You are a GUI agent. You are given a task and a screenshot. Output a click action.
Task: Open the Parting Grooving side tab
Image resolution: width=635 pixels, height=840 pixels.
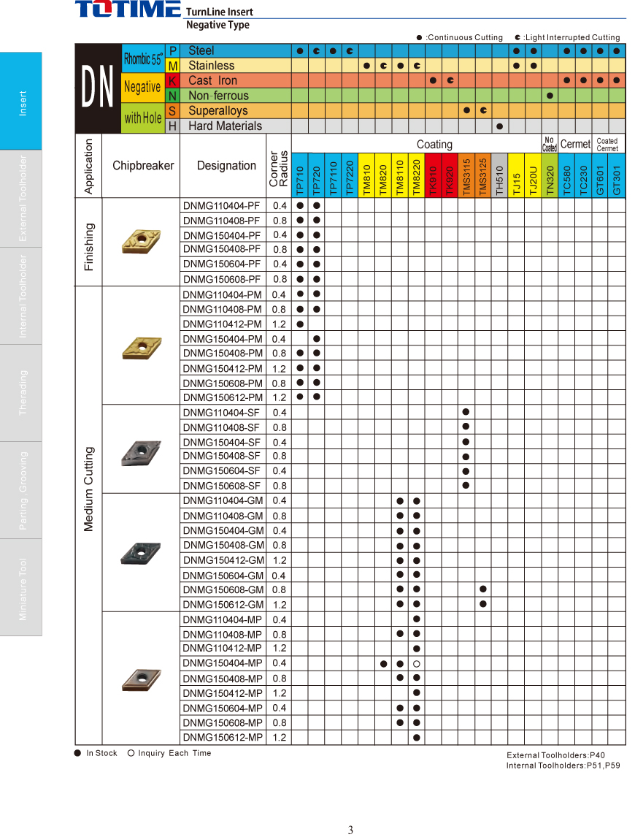click(x=22, y=490)
